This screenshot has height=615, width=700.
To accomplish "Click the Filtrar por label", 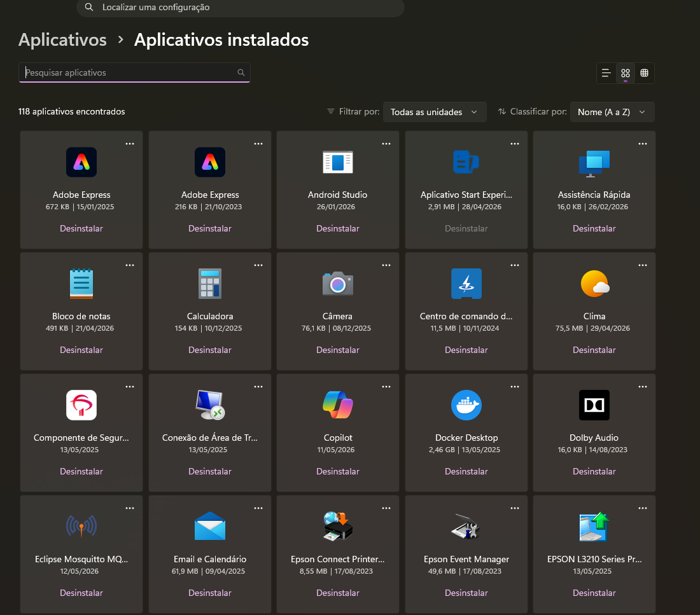I will [x=360, y=111].
